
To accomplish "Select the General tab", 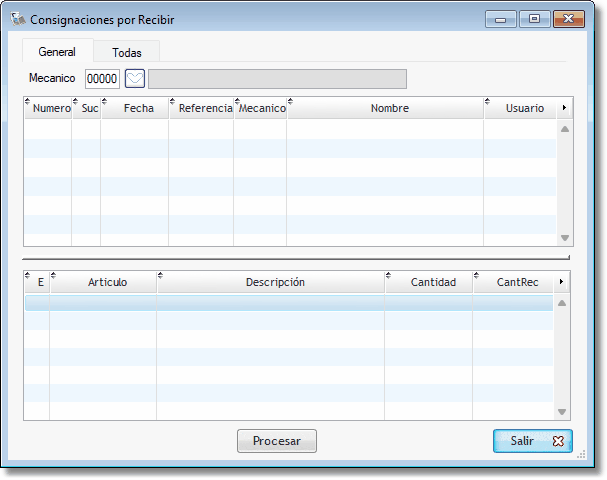I will [x=57, y=52].
